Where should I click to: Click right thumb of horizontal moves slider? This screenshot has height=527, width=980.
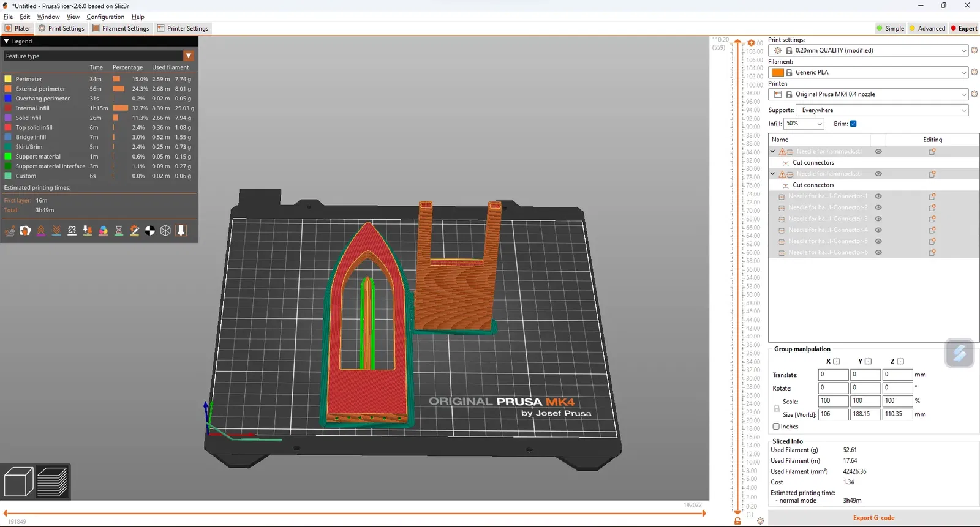(704, 513)
